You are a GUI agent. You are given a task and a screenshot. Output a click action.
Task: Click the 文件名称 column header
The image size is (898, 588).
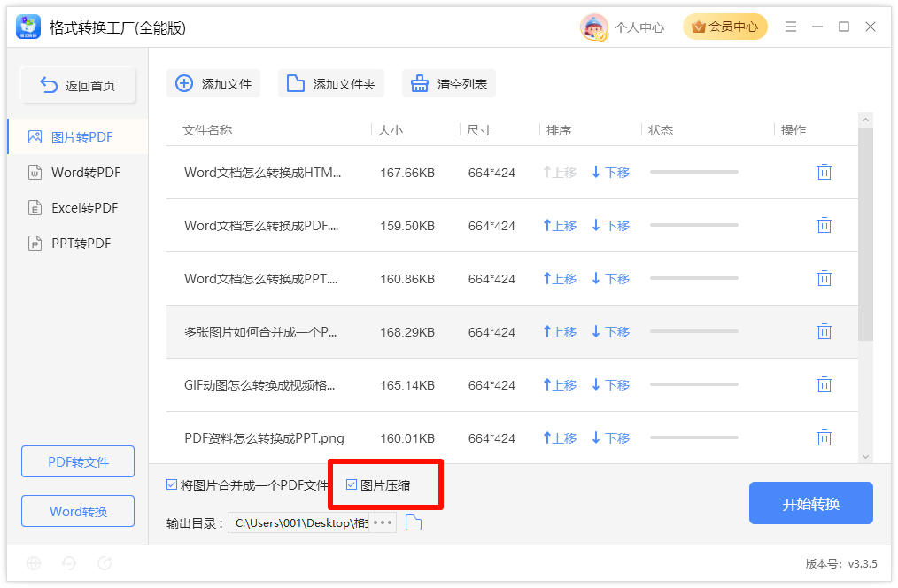point(207,130)
